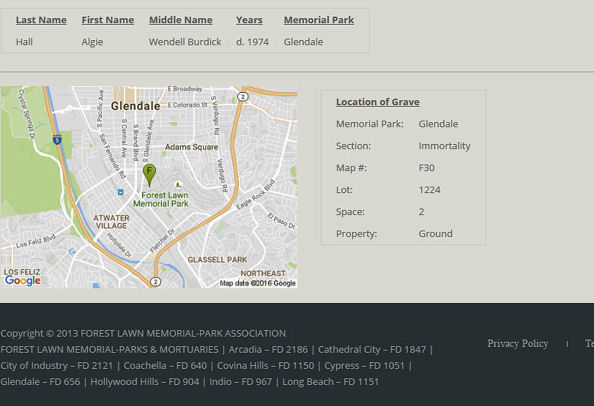Click the Glassell Park map label

coord(217,260)
